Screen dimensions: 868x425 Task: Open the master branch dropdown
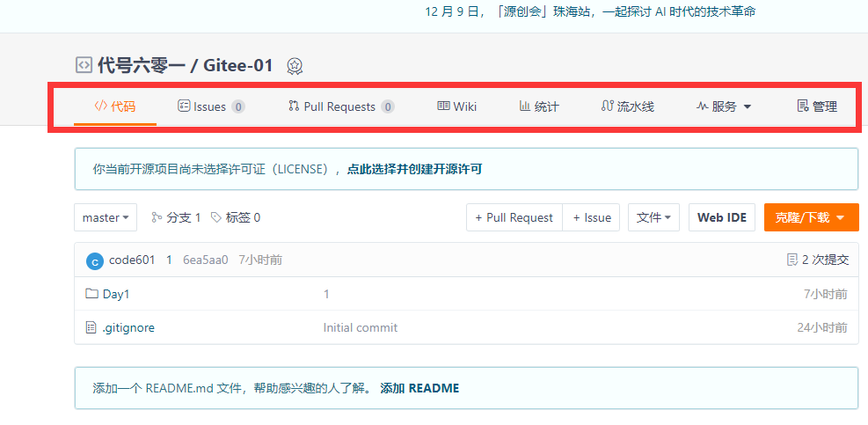[x=106, y=217]
